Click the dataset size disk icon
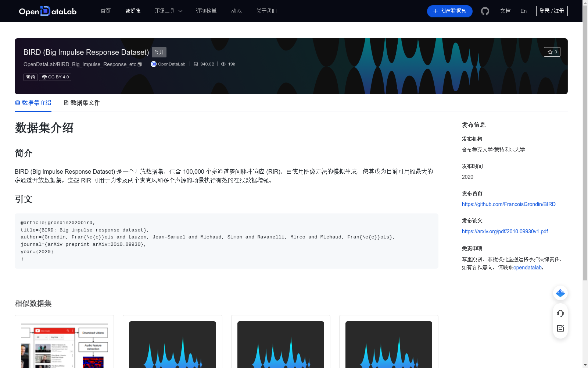This screenshot has width=588, height=368. pos(196,64)
